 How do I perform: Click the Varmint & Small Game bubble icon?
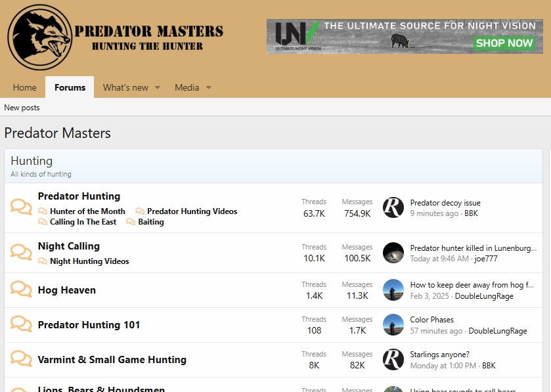21,359
